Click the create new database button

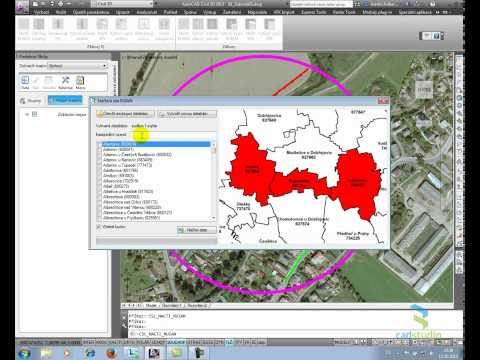187,114
